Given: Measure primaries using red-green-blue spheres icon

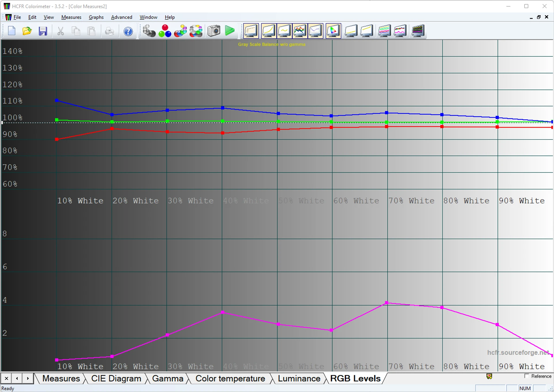Looking at the screenshot, I should tap(165, 31).
